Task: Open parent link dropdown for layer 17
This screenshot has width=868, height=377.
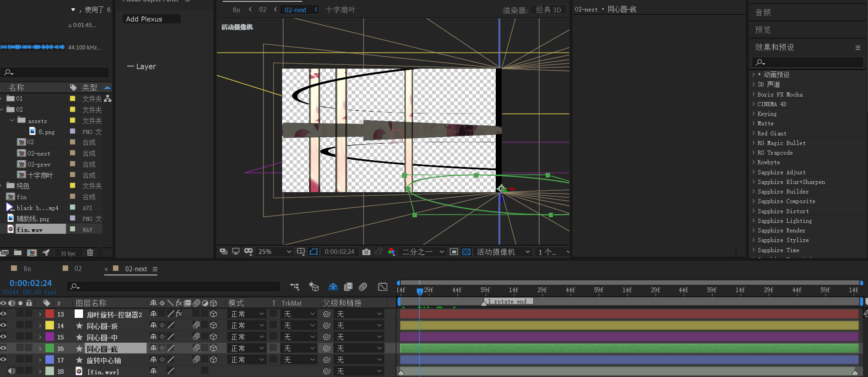Action: 359,360
